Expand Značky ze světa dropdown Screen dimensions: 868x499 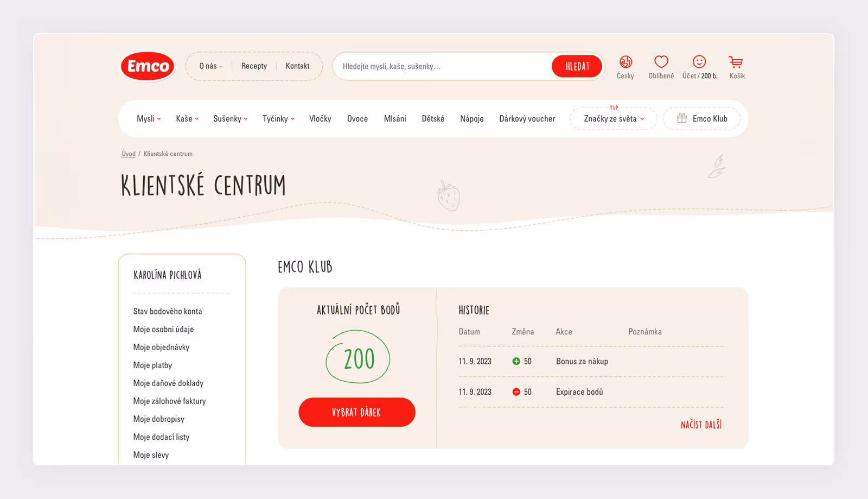point(614,119)
